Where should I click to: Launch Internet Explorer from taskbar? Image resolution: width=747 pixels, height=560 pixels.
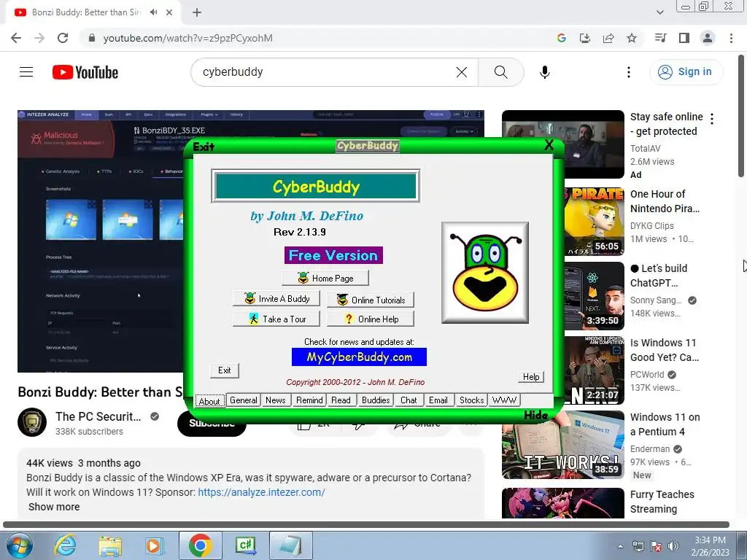(x=65, y=545)
